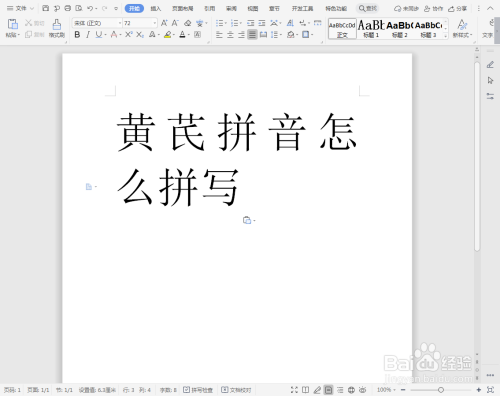This screenshot has width=500, height=396.
Task: Apply the 标题 1 heading style
Action: pyautogui.click(x=371, y=29)
